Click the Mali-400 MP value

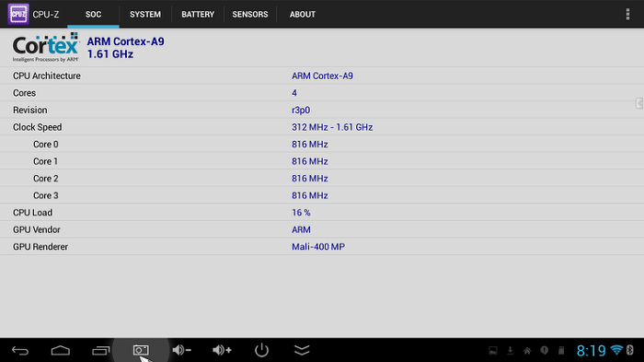click(318, 247)
